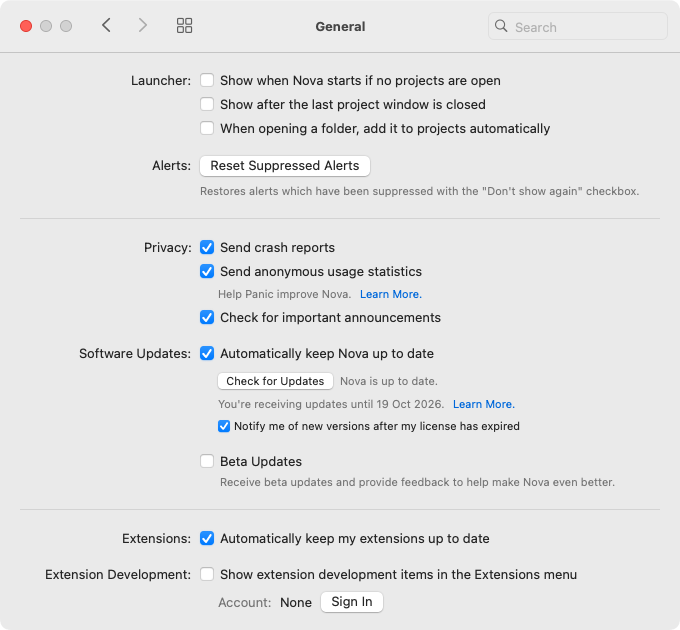Screen dimensions: 680x630
Task: Uncheck Notify me of new versions after license expired
Action: coord(224,426)
